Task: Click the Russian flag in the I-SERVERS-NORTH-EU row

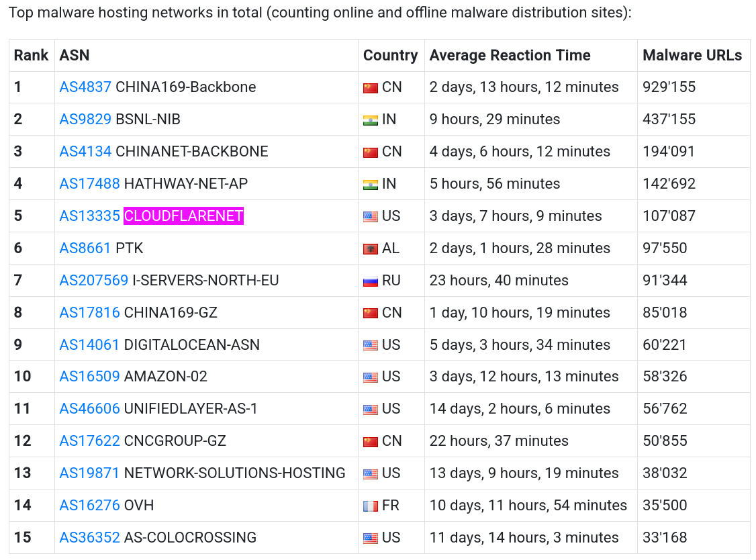Action: (x=370, y=281)
